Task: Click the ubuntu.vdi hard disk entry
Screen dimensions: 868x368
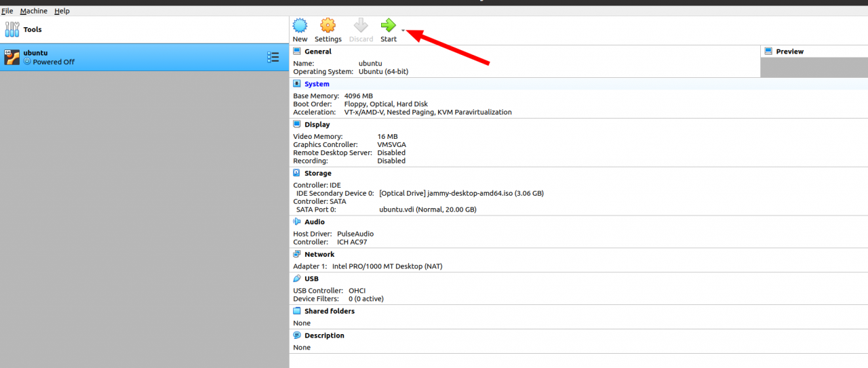Action: coord(428,209)
